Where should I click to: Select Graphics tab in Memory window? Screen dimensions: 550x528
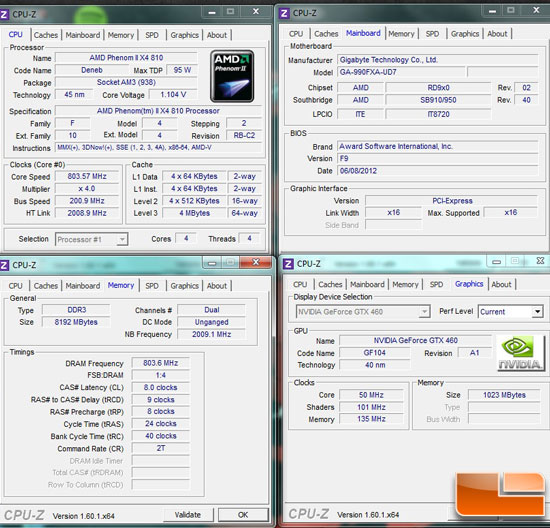[x=185, y=286]
